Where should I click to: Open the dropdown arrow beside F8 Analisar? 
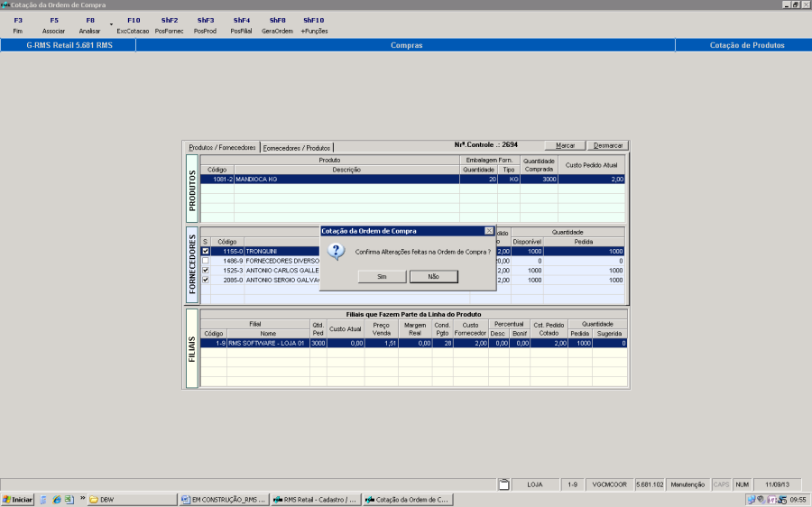pyautogui.click(x=110, y=24)
